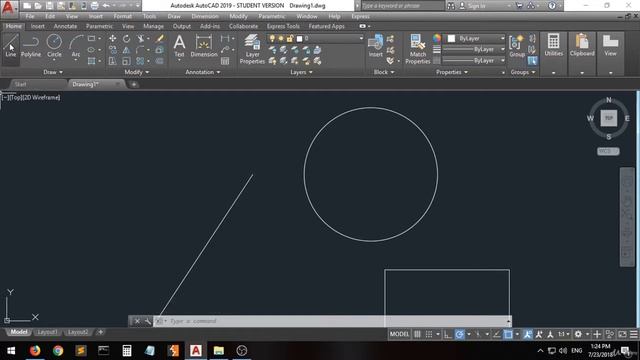Click Match Properties tool
This screenshot has height=360, width=640.
click(x=418, y=49)
